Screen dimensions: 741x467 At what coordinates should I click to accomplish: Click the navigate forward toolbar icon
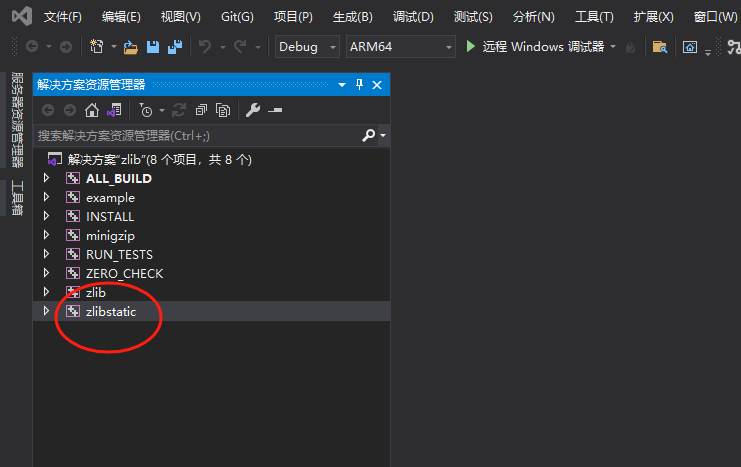tap(66, 46)
